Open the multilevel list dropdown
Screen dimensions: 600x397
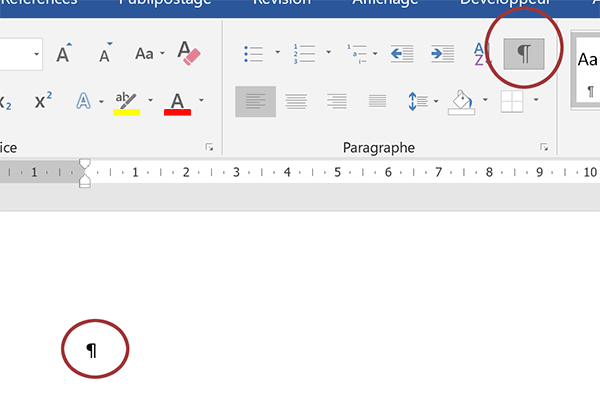pyautogui.click(x=375, y=53)
